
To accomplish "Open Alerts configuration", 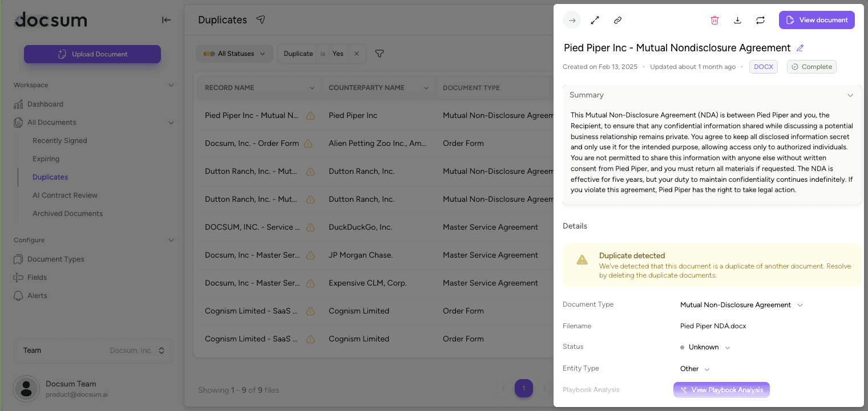I will tap(37, 296).
